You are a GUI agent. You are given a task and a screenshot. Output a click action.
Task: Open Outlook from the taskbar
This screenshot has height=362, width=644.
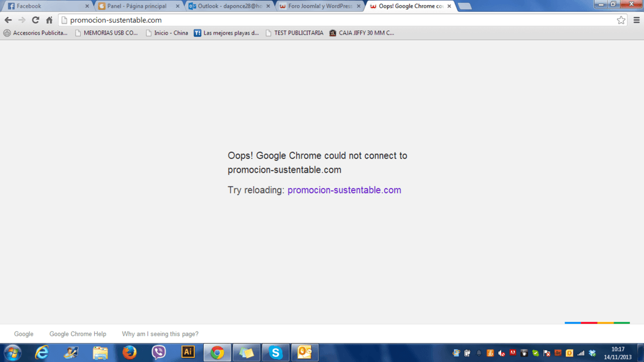click(305, 353)
